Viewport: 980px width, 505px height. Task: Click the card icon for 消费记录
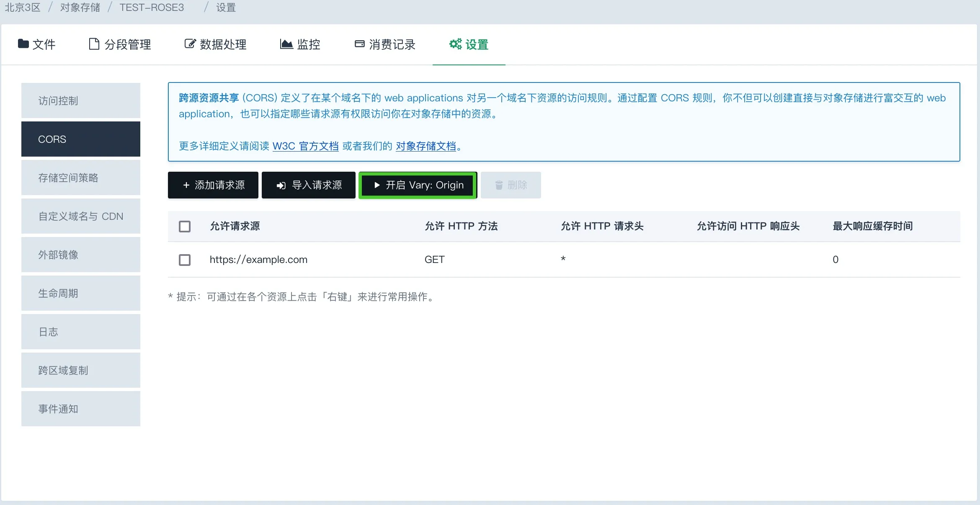[x=359, y=44]
